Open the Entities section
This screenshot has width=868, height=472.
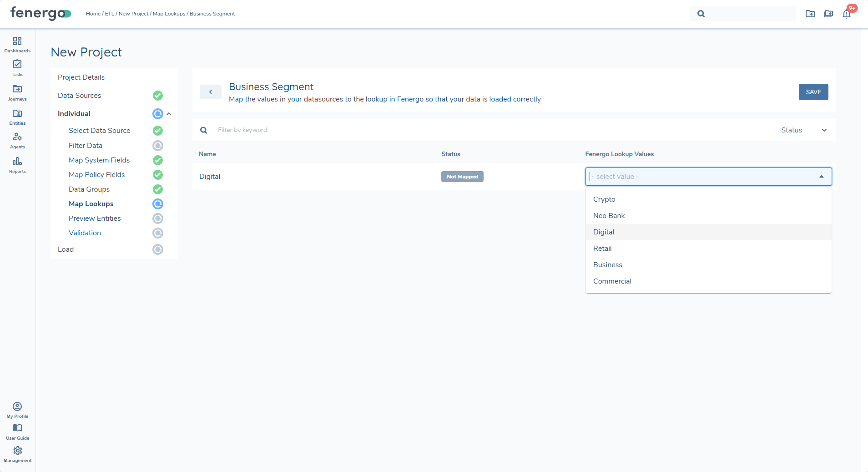pos(17,117)
